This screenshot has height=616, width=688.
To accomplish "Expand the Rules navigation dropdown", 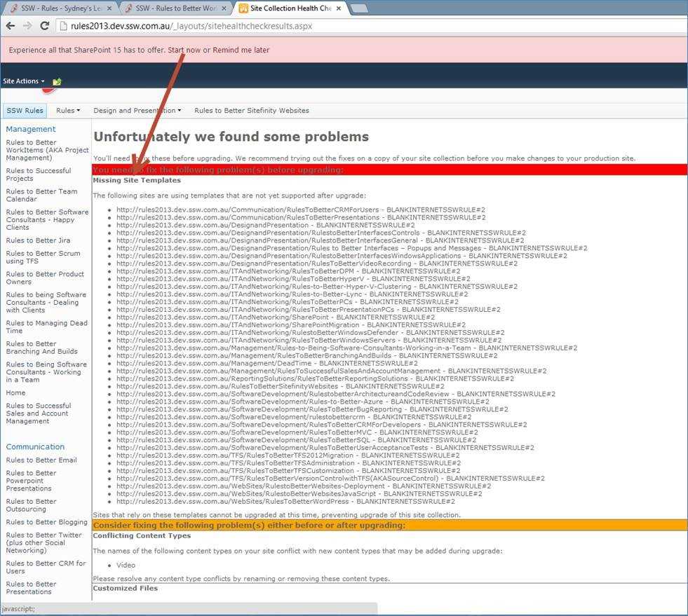I will pyautogui.click(x=68, y=111).
